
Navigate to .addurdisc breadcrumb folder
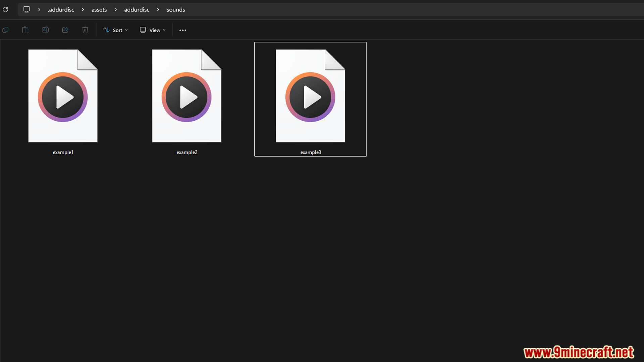(61, 10)
